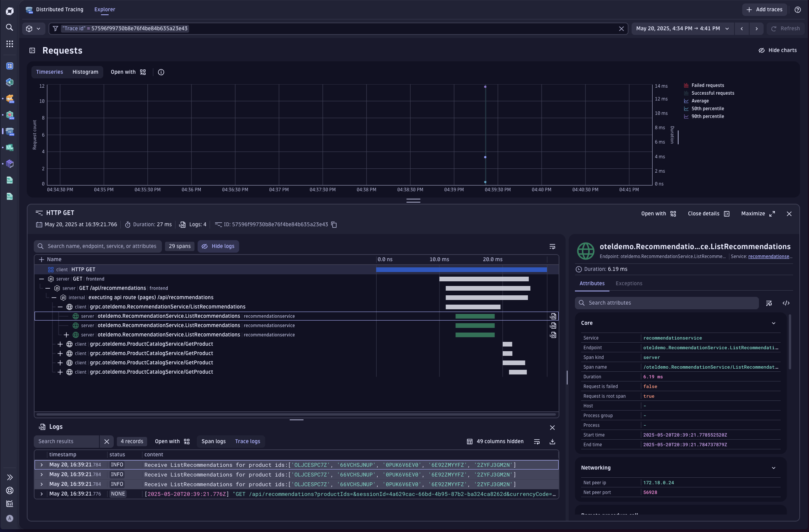
Task: Click the help question mark icon
Action: pyautogui.click(x=798, y=10)
